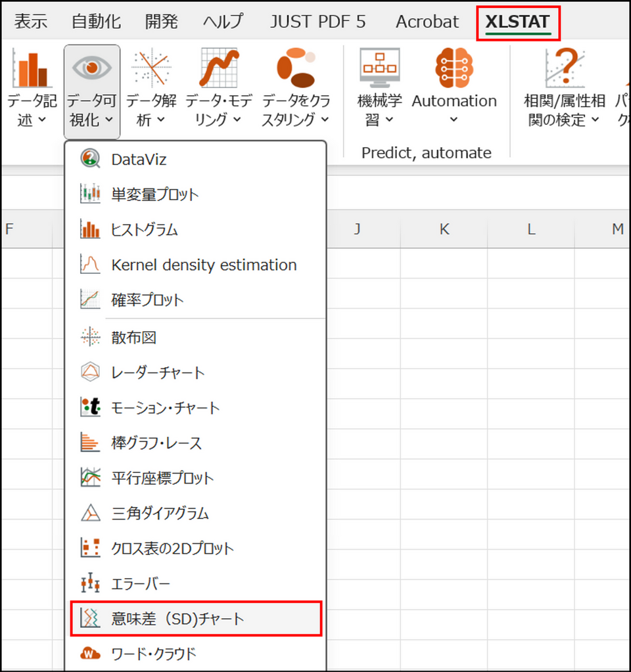Click the レーダーチャート hexagon icon
The image size is (631, 672).
(x=90, y=372)
